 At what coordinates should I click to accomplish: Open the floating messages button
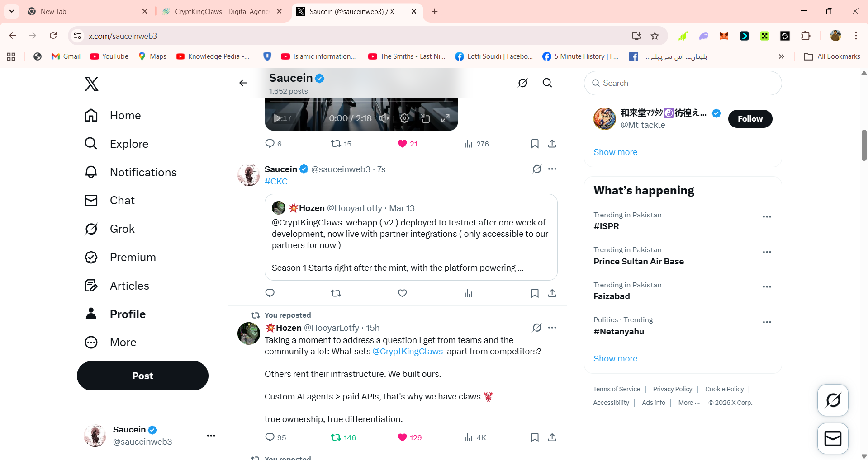point(833,438)
